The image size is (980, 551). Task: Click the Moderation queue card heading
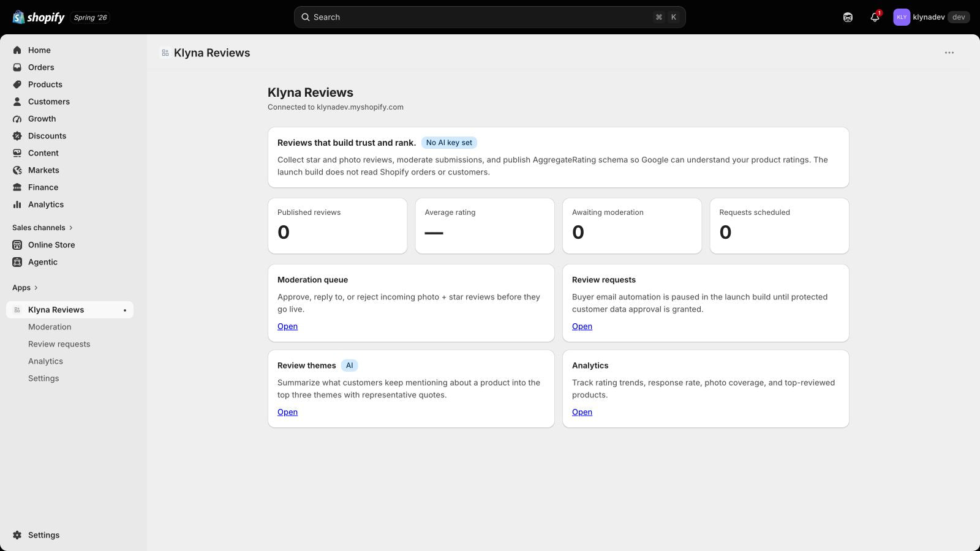click(x=312, y=280)
